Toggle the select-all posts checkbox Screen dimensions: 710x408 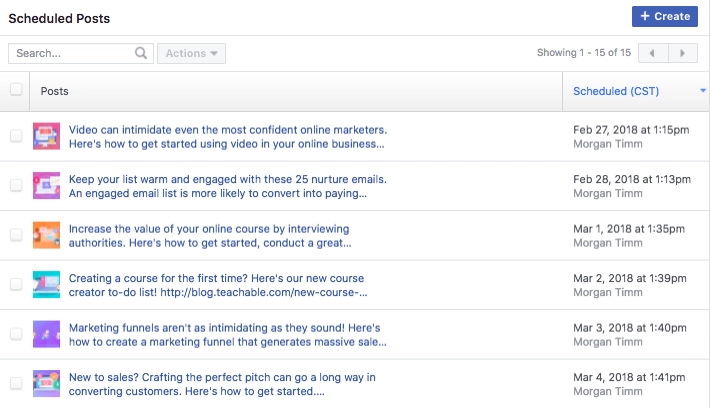tap(16, 89)
